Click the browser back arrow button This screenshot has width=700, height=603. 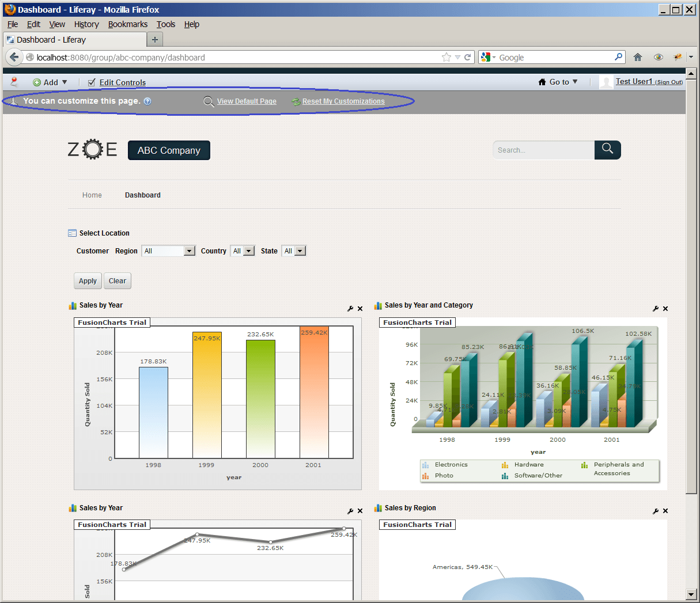[14, 57]
